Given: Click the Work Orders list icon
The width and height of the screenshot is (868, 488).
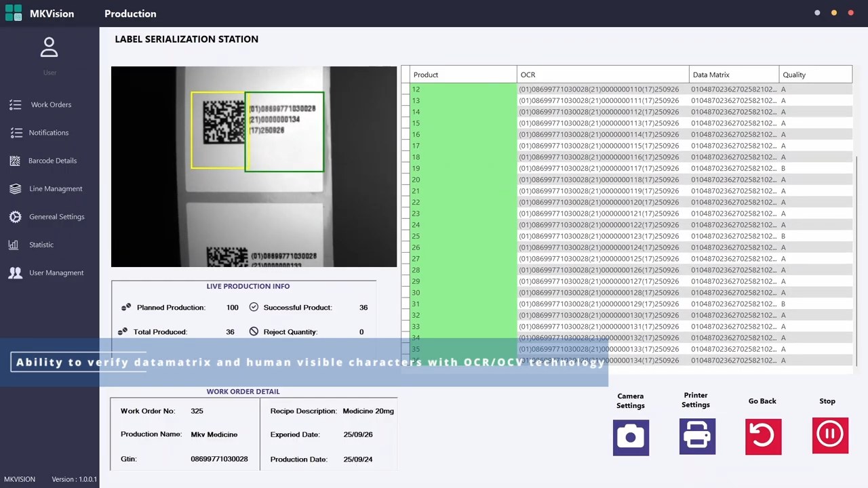Looking at the screenshot, I should [15, 104].
